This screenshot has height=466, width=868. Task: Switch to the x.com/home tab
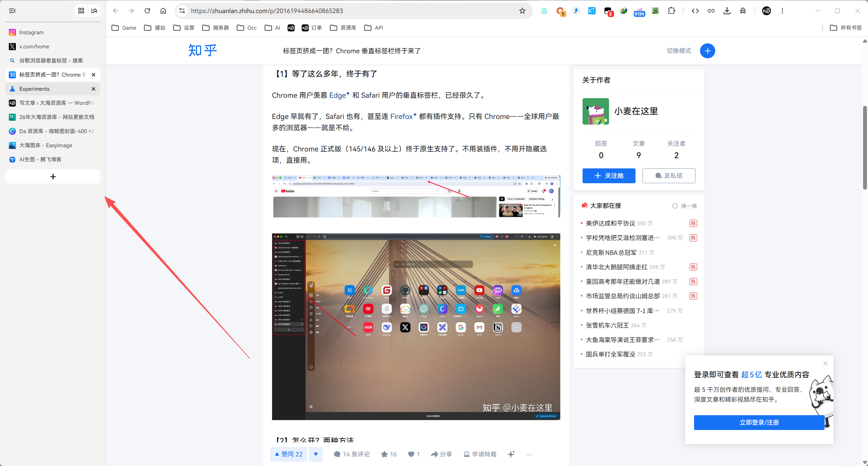click(53, 47)
